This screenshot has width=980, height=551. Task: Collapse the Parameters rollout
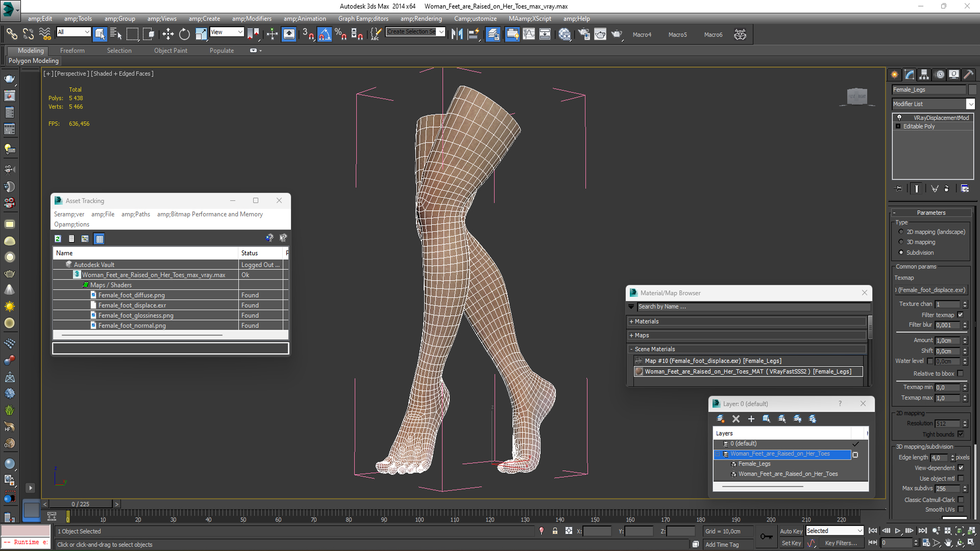tap(931, 213)
